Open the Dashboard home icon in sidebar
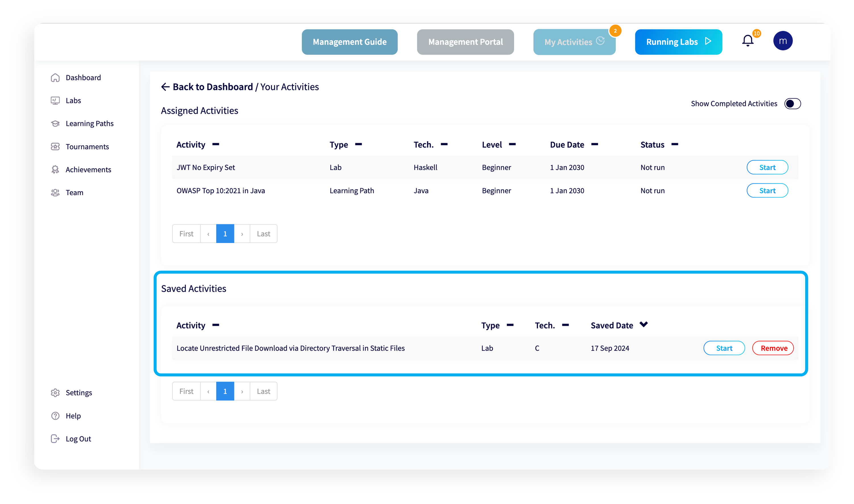 [55, 78]
